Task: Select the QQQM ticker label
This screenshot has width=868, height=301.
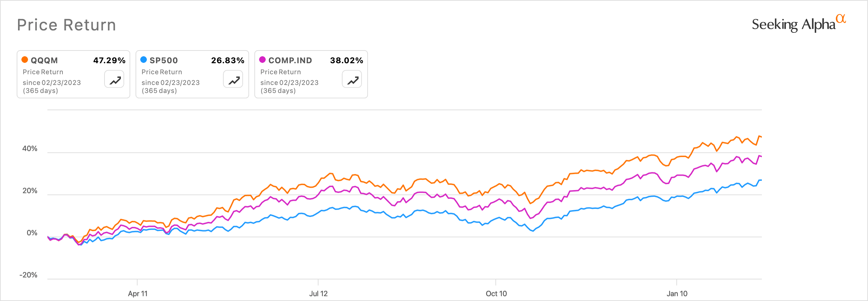Action: pos(44,61)
